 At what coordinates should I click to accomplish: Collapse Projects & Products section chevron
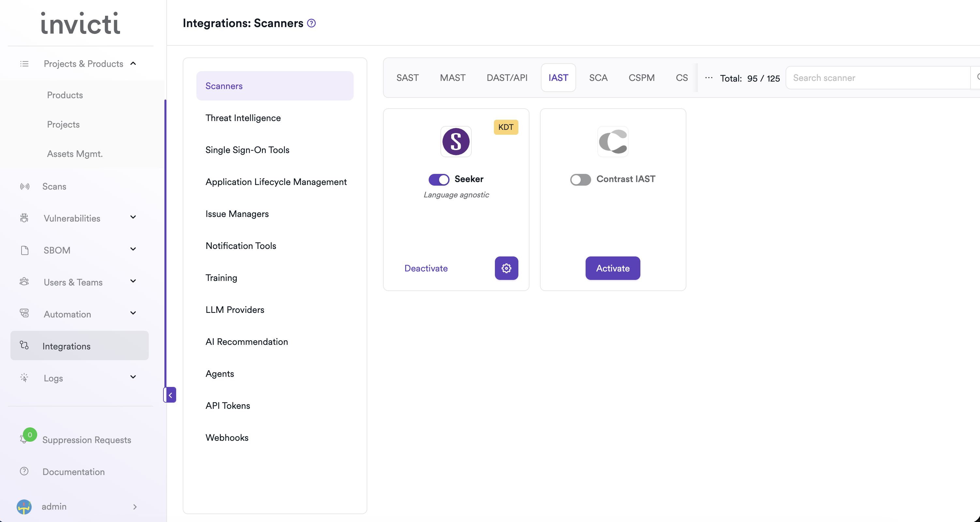pos(133,64)
